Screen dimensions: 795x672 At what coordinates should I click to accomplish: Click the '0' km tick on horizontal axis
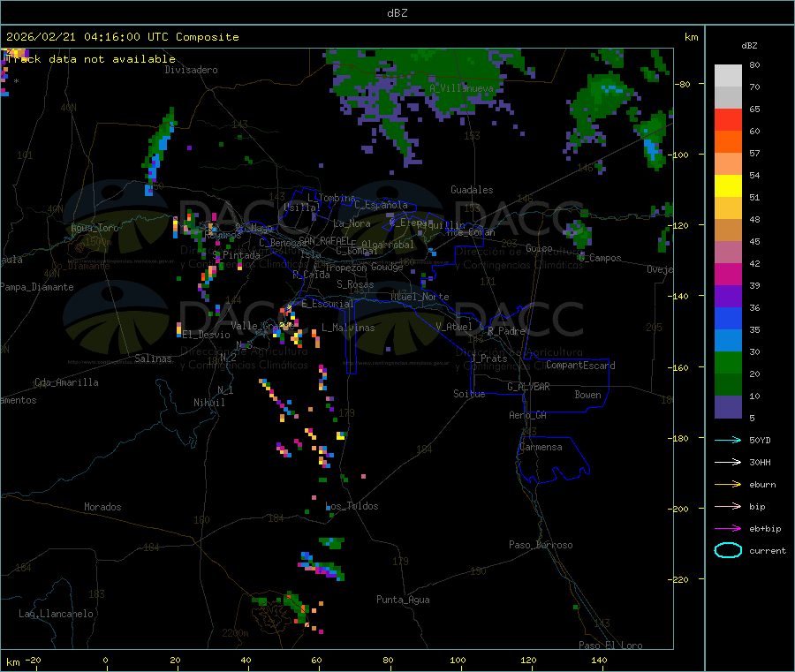point(105,660)
